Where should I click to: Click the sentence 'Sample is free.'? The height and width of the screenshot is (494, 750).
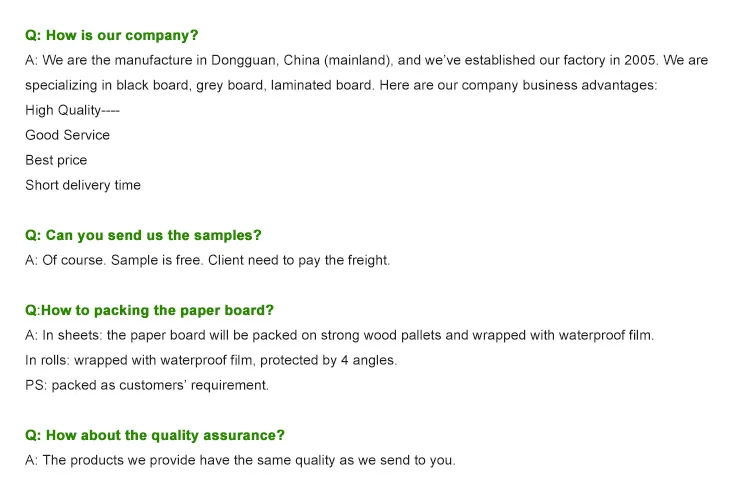pos(157,260)
